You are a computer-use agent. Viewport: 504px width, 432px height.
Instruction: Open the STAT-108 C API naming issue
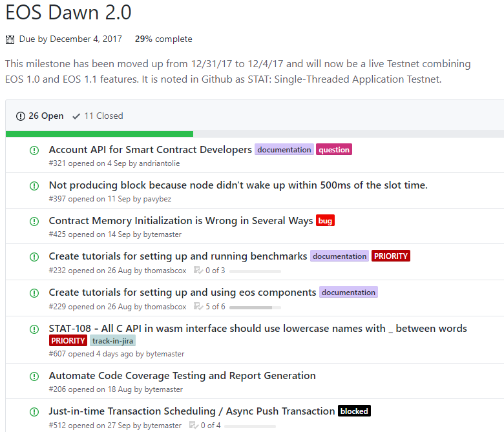[258, 328]
